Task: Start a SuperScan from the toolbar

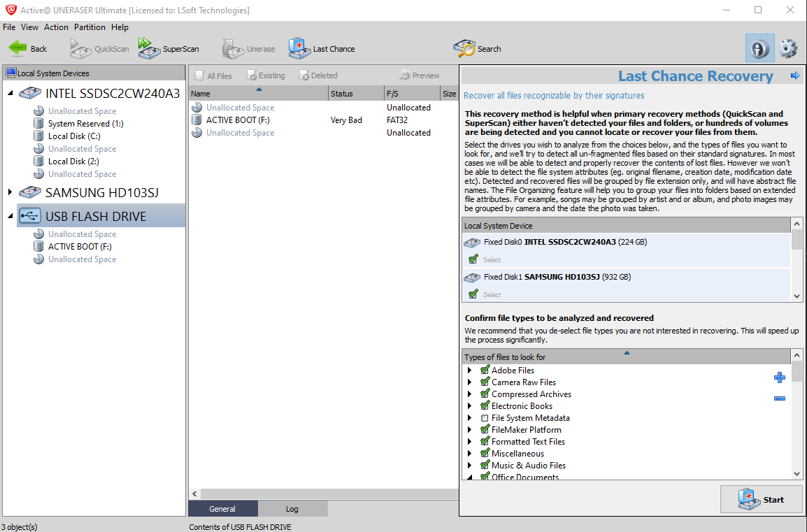Action: point(169,49)
